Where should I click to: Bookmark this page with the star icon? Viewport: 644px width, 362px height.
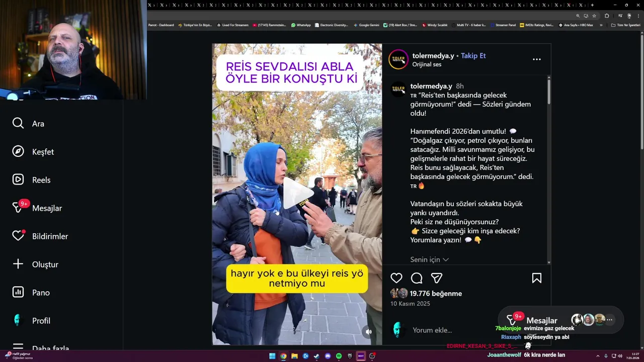(594, 16)
